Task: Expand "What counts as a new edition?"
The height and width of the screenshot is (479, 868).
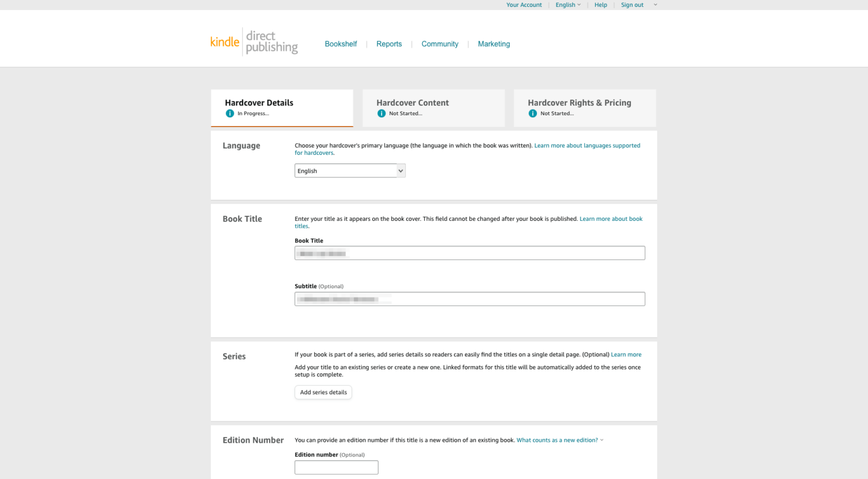Action: pyautogui.click(x=559, y=440)
